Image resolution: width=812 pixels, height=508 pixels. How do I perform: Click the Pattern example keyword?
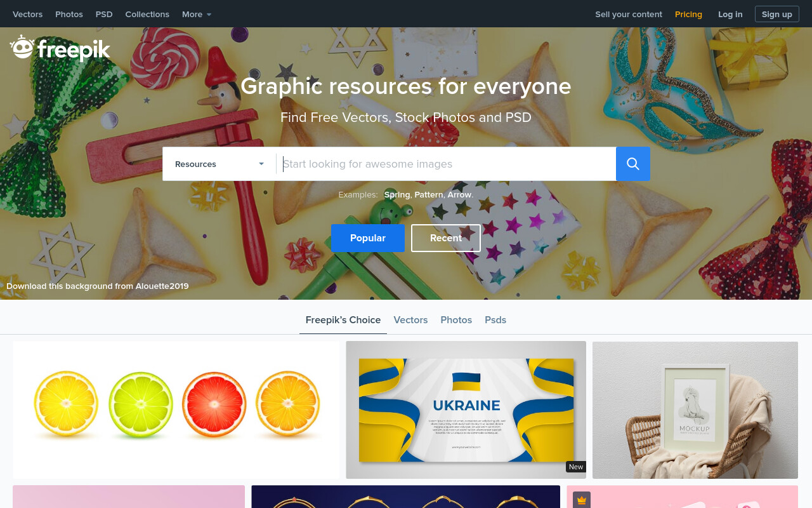pyautogui.click(x=429, y=194)
